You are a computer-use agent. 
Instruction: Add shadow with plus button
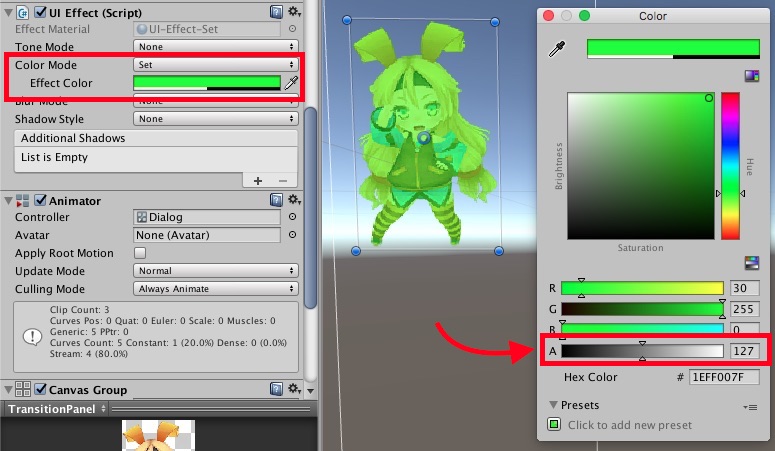pos(258,181)
